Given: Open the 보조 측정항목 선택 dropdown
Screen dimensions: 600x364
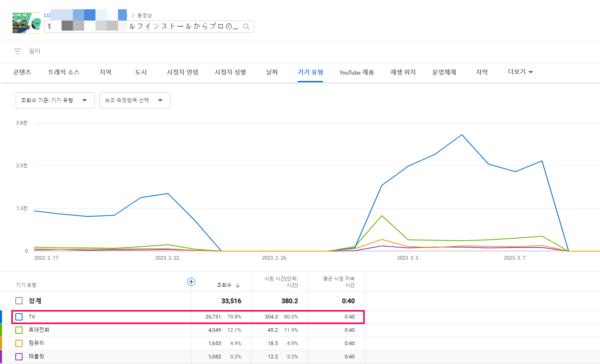Looking at the screenshot, I should pyautogui.click(x=135, y=100).
